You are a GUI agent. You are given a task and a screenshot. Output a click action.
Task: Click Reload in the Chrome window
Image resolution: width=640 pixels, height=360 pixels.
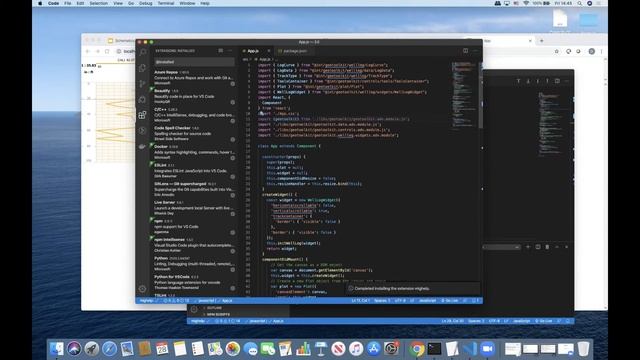click(107, 51)
